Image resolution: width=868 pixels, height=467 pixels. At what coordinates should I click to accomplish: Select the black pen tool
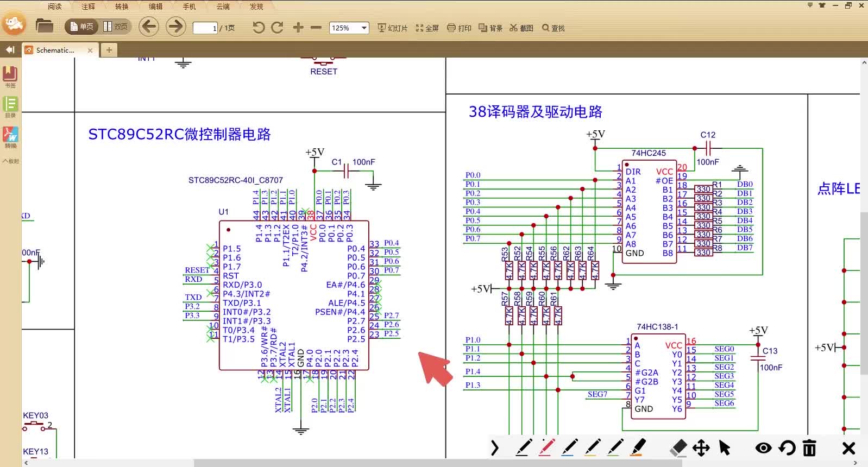click(x=523, y=448)
